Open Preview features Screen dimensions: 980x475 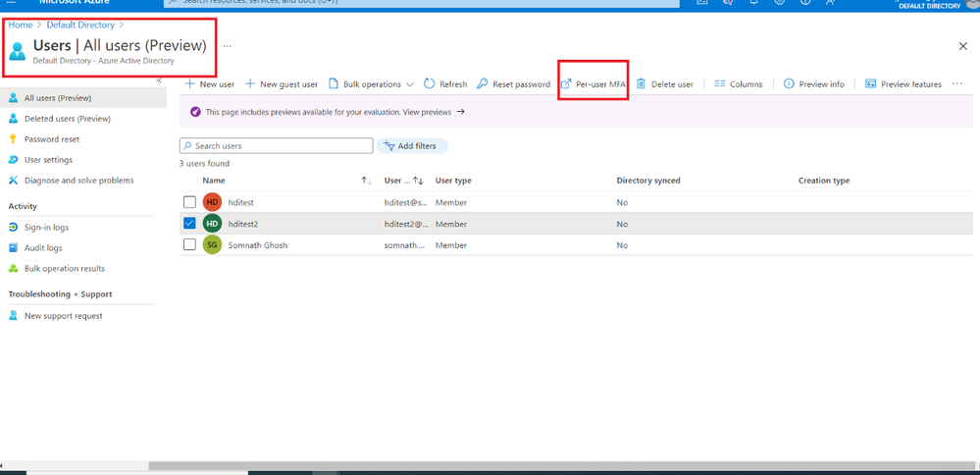903,84
